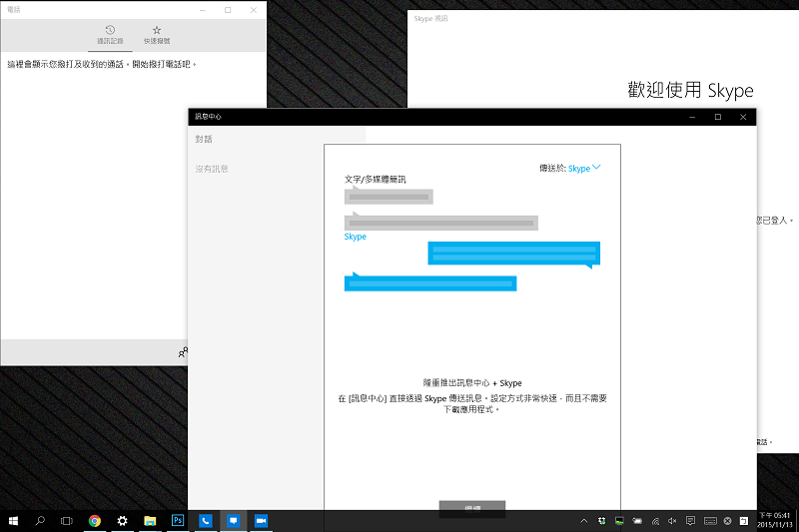Image resolution: width=799 pixels, height=532 pixels.
Task: Switch to speed dial tab in Phone window
Action: 157,35
